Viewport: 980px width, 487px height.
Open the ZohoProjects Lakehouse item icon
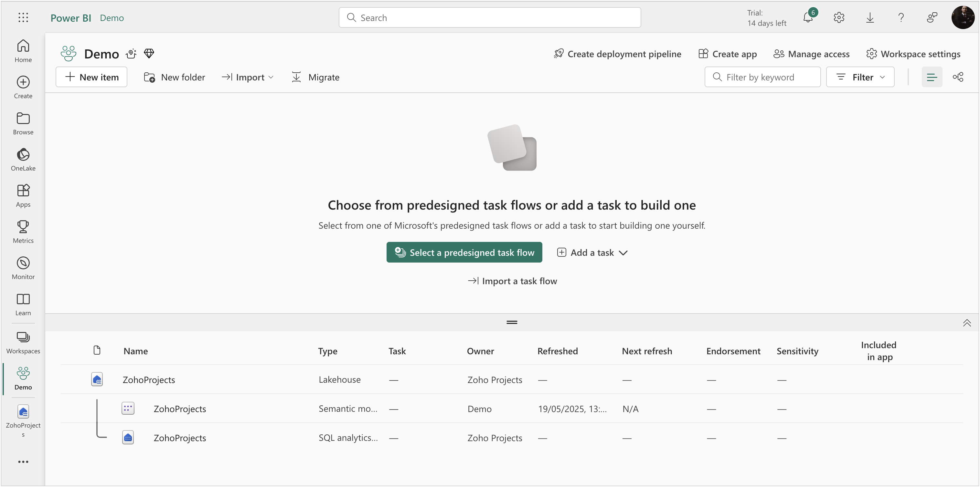click(x=97, y=379)
